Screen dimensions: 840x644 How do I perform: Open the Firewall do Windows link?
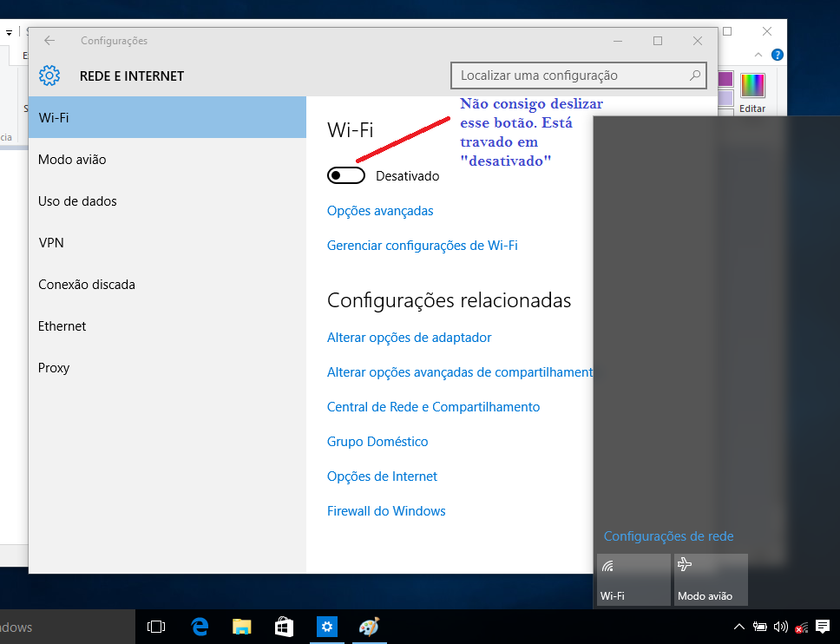point(385,511)
